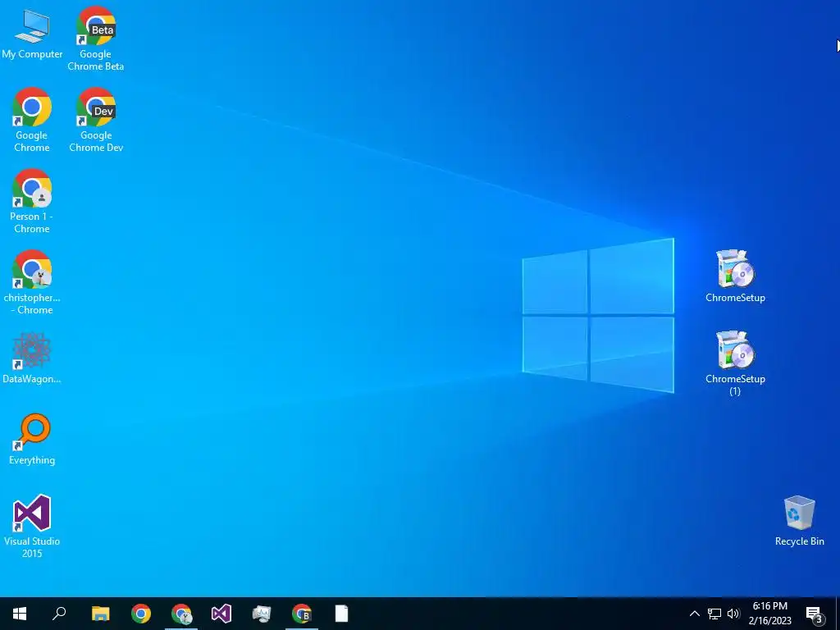This screenshot has width=840, height=630.
Task: Launch Google Chrome from the taskbar
Action: [141, 614]
